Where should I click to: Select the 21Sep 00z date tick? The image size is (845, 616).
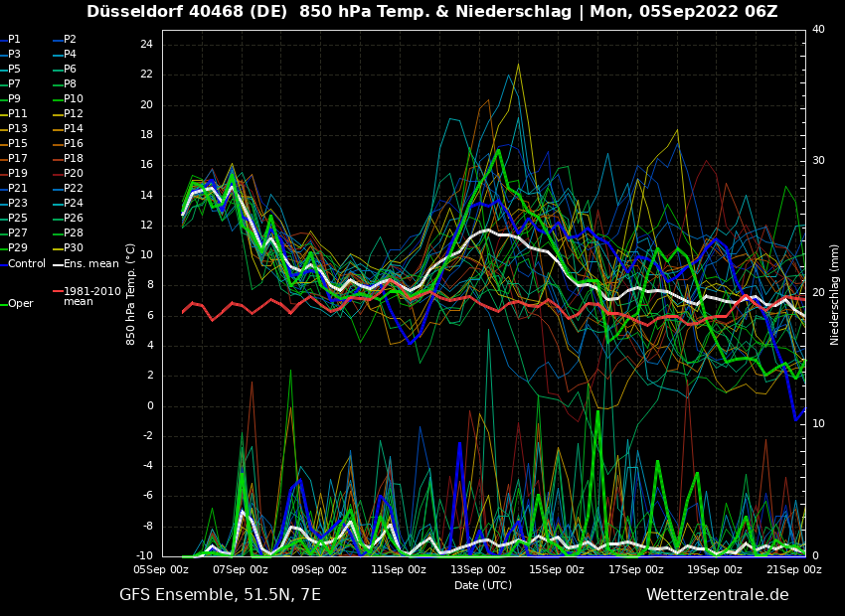coord(794,570)
